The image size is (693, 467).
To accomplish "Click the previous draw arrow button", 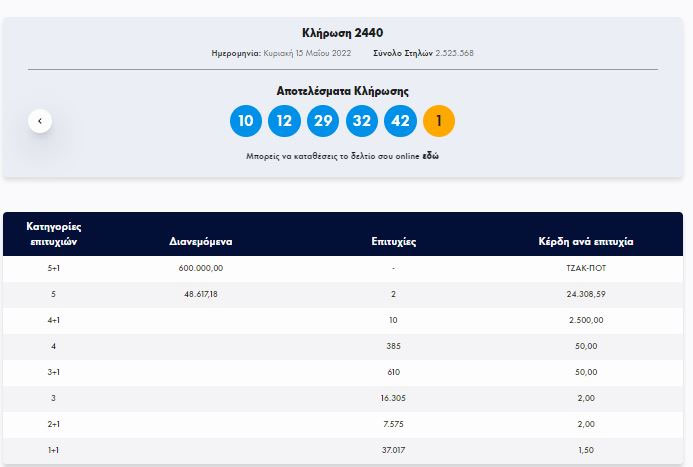I will click(40, 121).
